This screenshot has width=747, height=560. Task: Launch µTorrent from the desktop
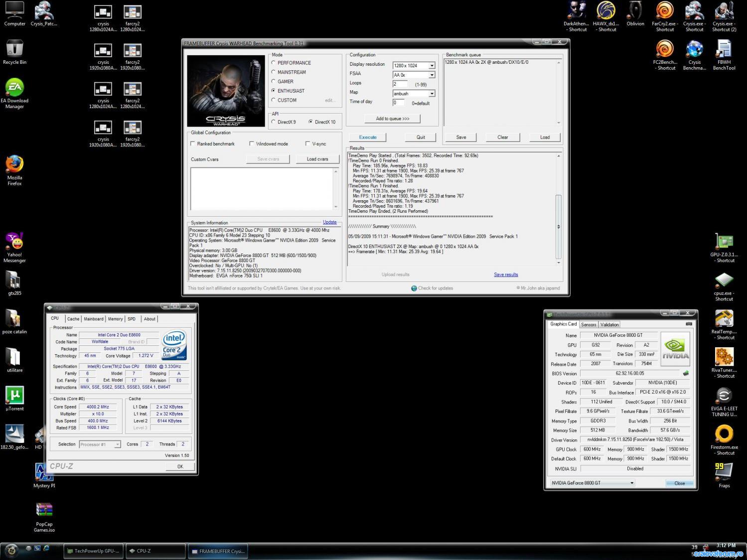pos(14,399)
